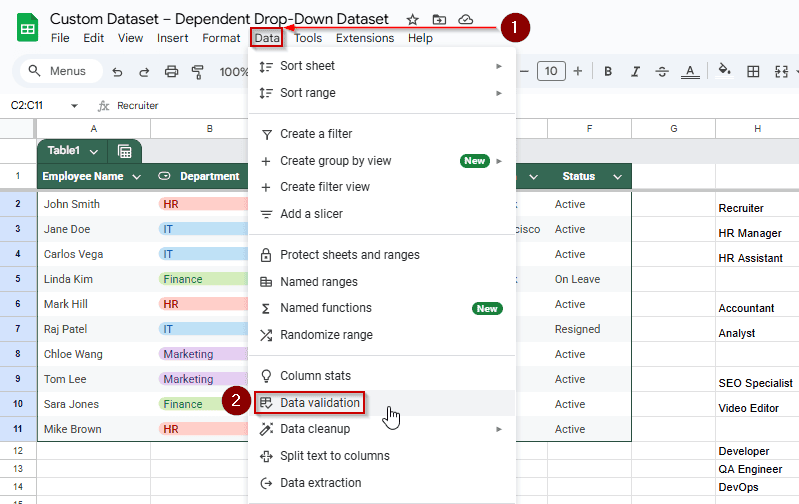The image size is (799, 504).
Task: Click the Google Sheets home icon
Action: [28, 28]
